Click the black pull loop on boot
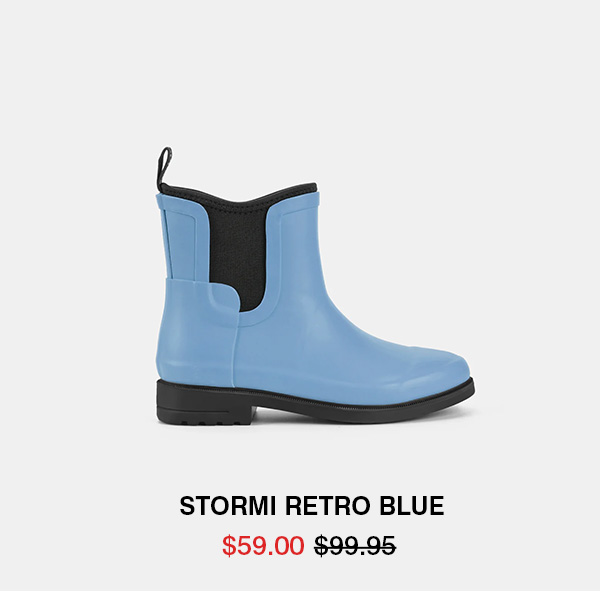 (x=164, y=167)
